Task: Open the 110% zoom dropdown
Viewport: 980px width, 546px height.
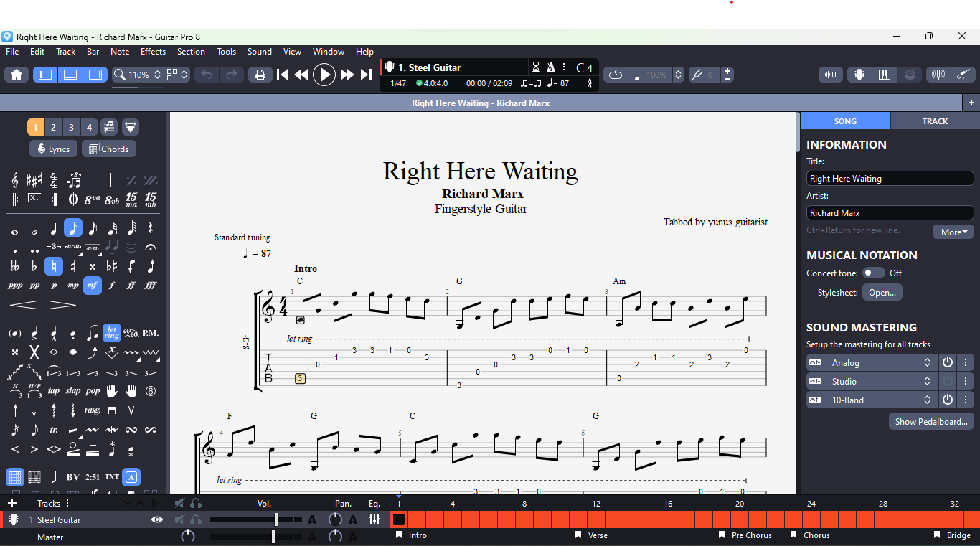Action: coord(138,75)
